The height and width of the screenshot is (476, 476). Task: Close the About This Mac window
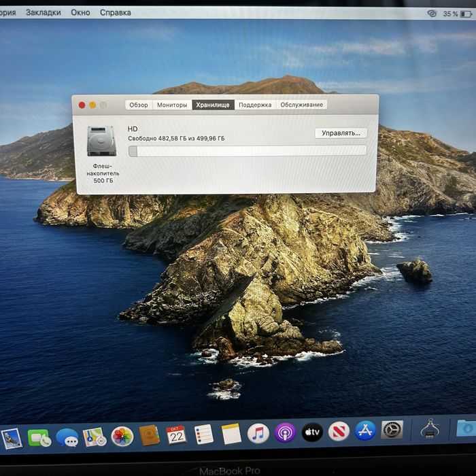tap(82, 105)
